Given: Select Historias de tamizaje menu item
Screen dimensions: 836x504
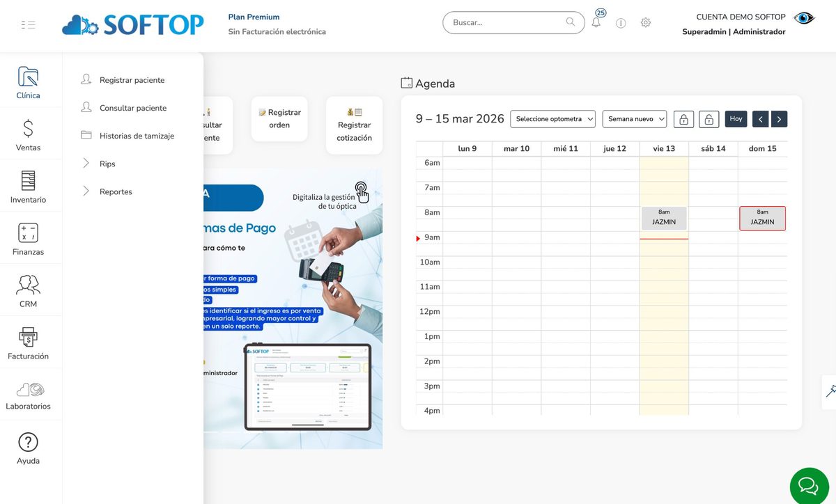Looking at the screenshot, I should 137,136.
